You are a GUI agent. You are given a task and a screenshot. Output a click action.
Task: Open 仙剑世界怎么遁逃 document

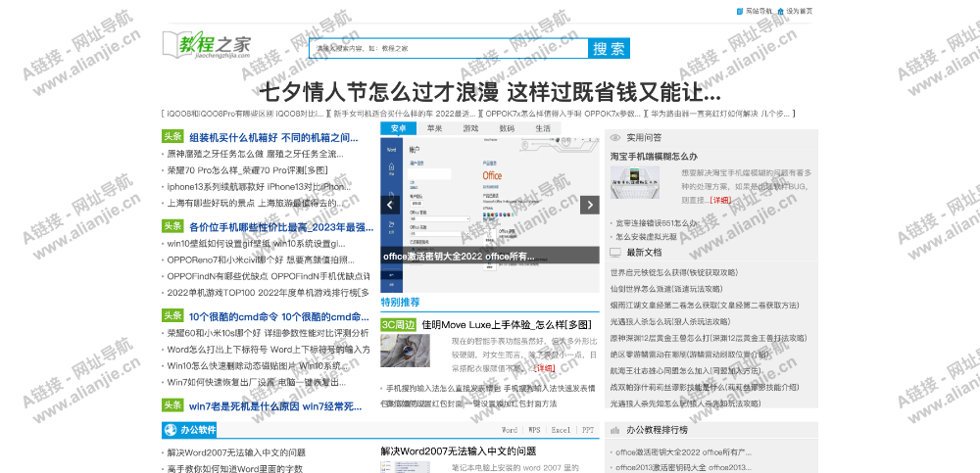pos(666,289)
